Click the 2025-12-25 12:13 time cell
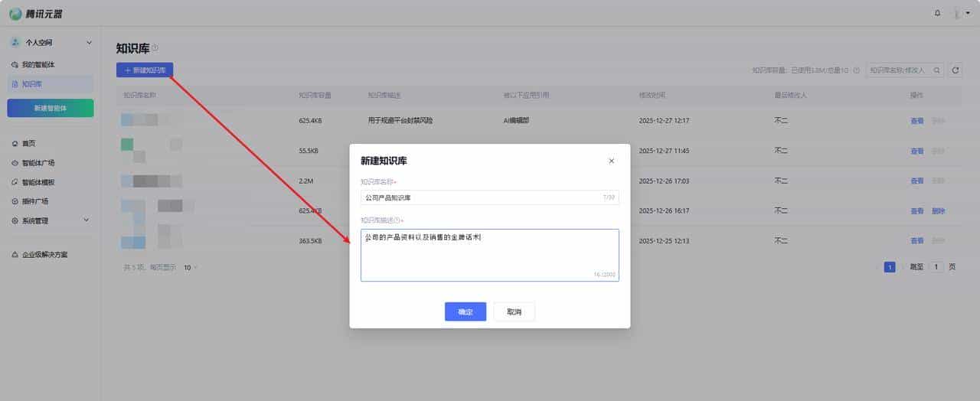 point(665,241)
